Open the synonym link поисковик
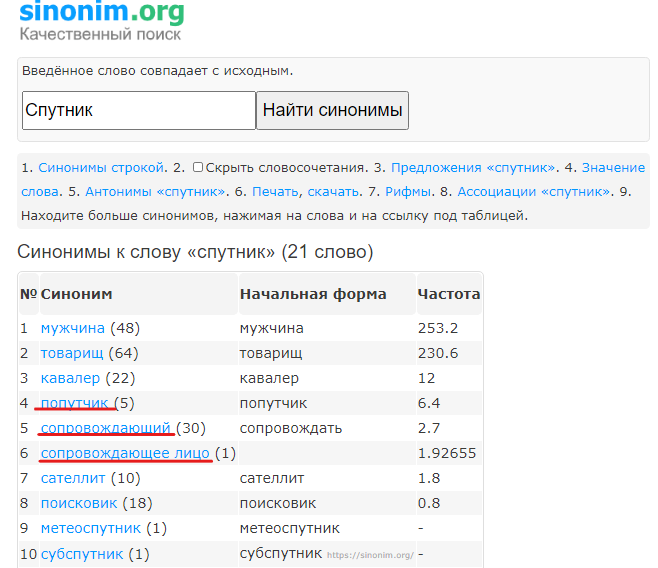Screen dimensions: 658x568 79,503
